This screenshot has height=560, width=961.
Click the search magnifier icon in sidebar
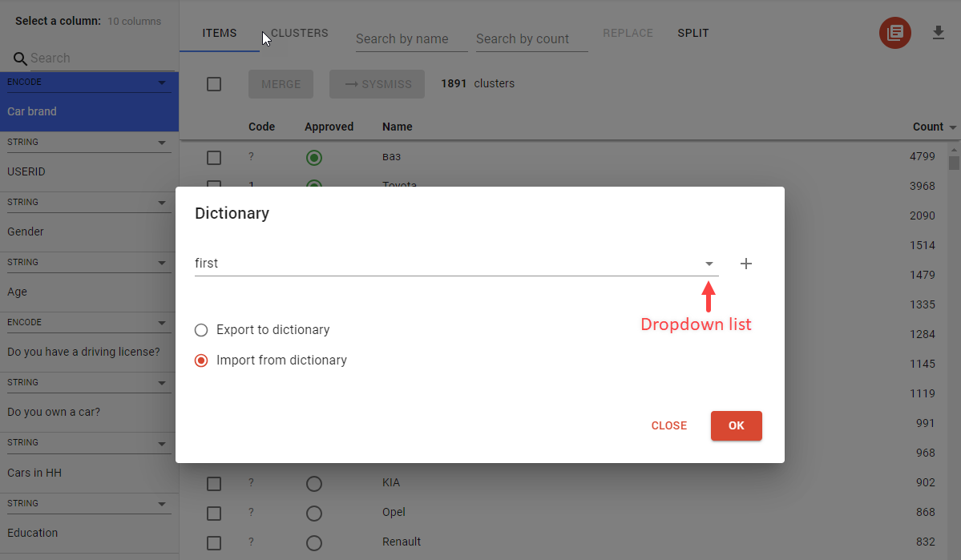pyautogui.click(x=20, y=58)
